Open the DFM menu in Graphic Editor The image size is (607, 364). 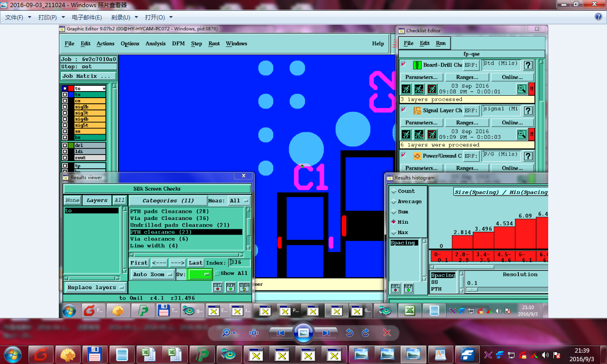click(178, 44)
